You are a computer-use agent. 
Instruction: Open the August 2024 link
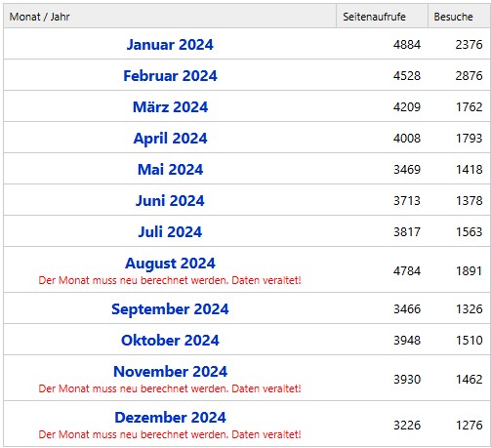pyautogui.click(x=170, y=264)
